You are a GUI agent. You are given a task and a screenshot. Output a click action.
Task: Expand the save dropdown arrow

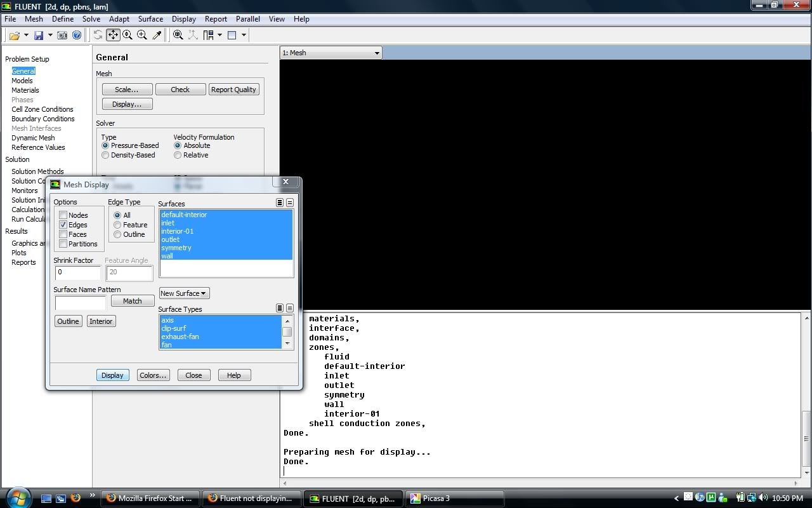50,36
